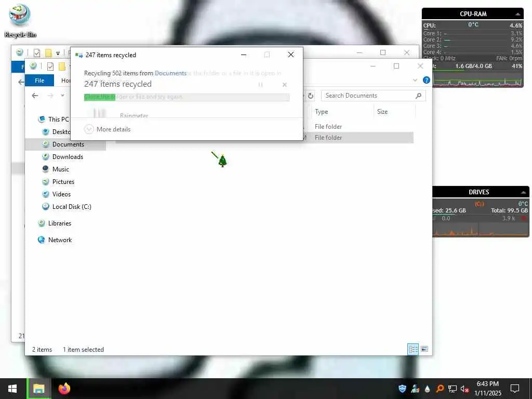The width and height of the screenshot is (532, 399).
Task: Open the Recycle Bin desktop icon
Action: pos(20,20)
